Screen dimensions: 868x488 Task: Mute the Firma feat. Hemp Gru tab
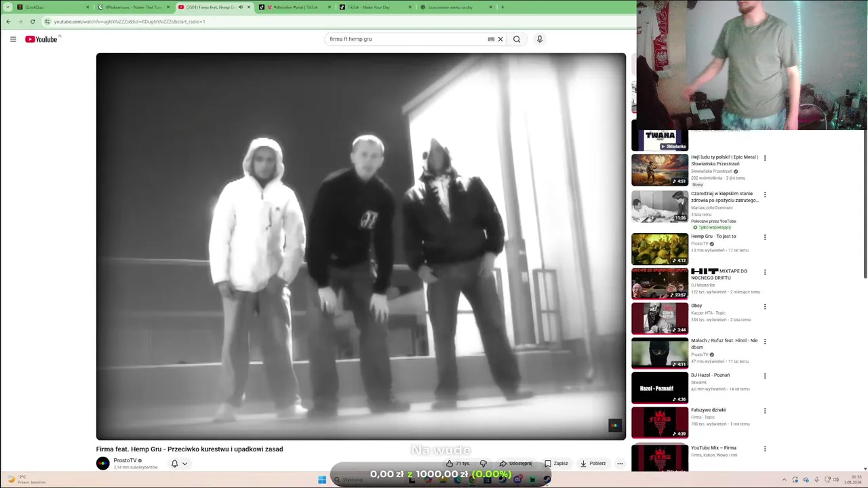[x=240, y=7]
